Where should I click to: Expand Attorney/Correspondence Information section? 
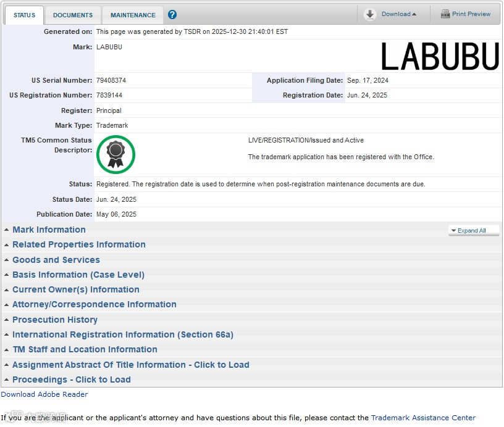point(94,304)
